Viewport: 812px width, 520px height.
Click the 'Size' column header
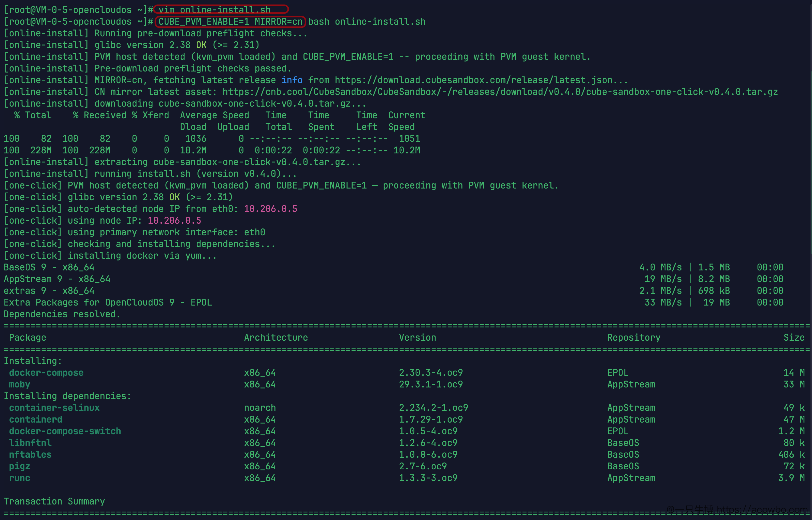tap(794, 337)
